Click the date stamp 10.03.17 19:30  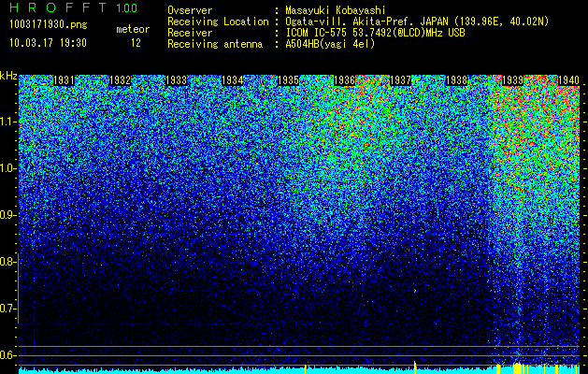[48, 43]
